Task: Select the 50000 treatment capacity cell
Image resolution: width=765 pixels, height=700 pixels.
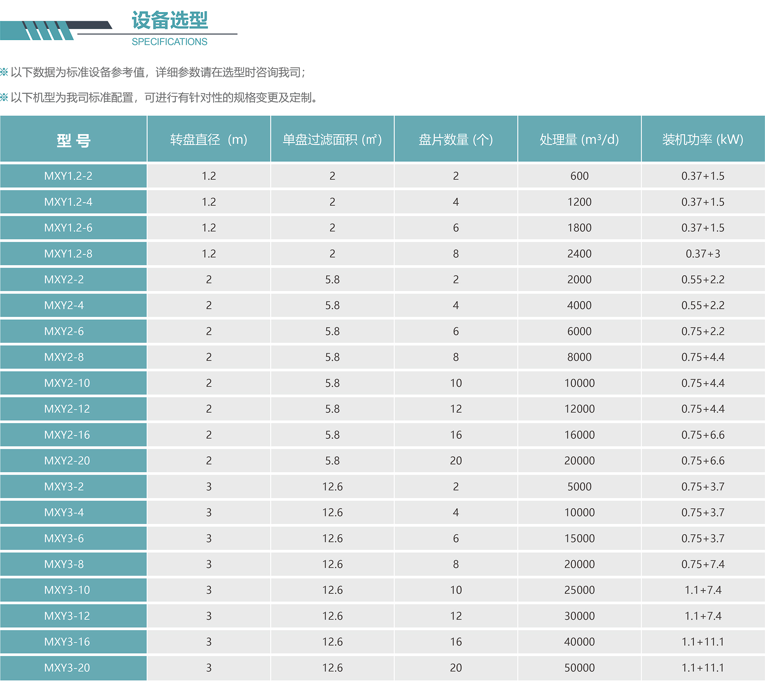Action: point(579,668)
